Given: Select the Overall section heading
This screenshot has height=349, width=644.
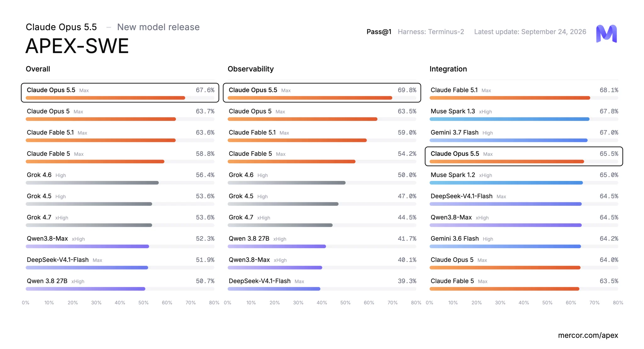Looking at the screenshot, I should click(x=38, y=69).
